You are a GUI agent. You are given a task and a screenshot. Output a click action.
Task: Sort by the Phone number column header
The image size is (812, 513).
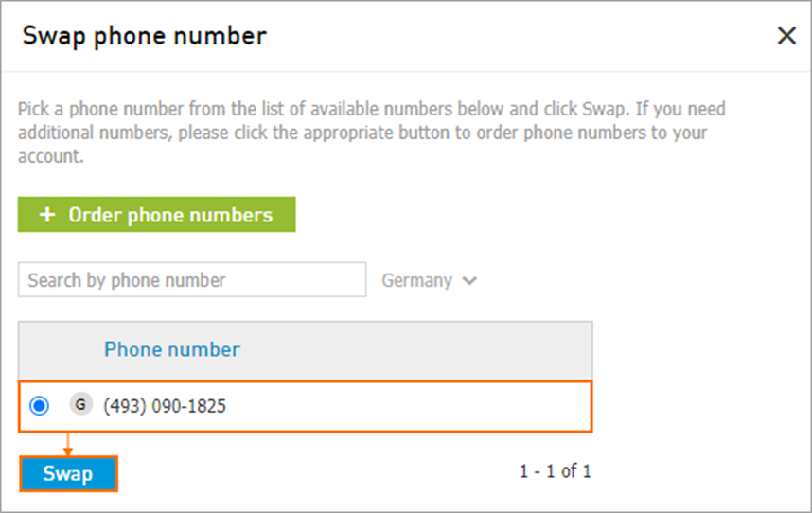coord(172,349)
